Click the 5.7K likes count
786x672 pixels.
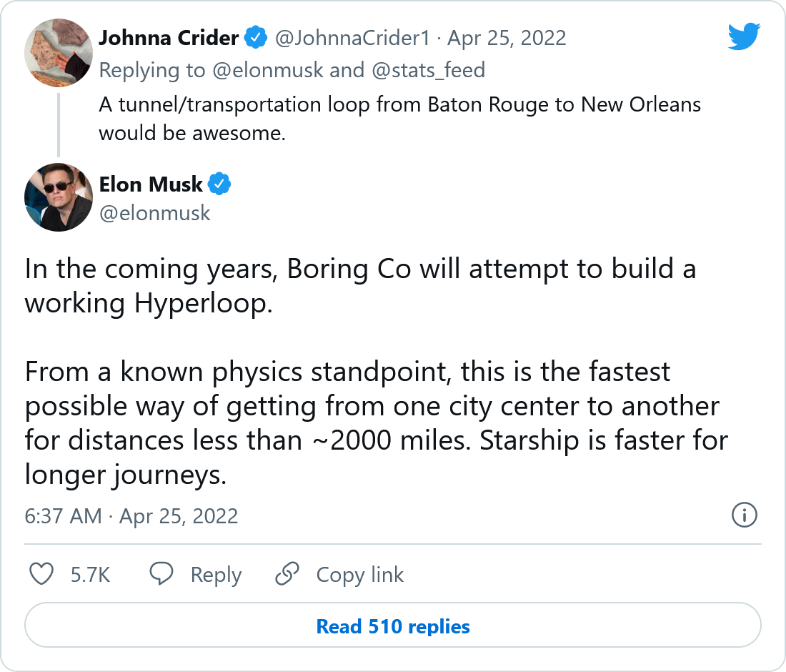click(x=90, y=575)
